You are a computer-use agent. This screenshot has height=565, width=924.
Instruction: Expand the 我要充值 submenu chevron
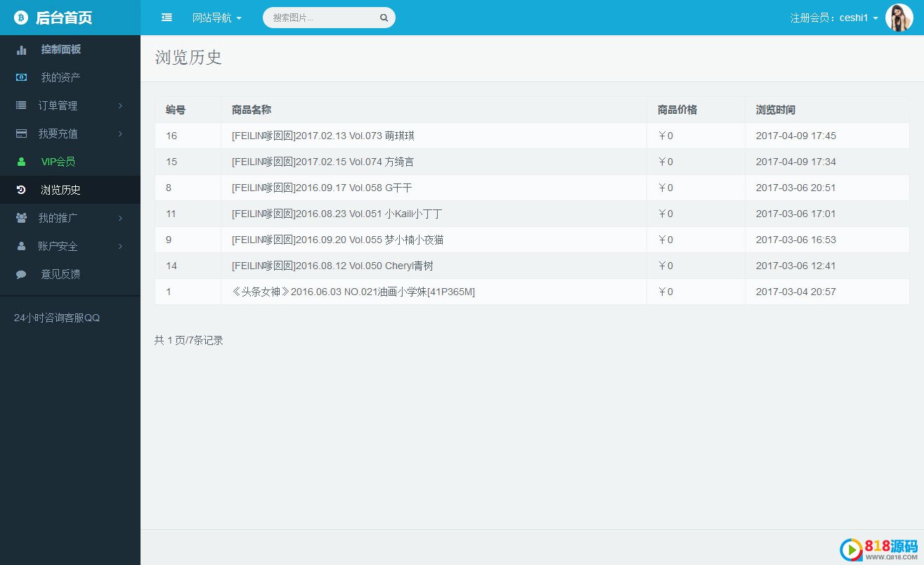coord(120,134)
